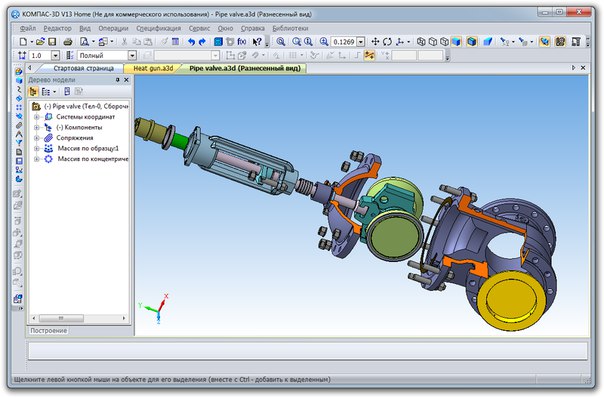Select Массив по образцу:1 in tree
Viewport: 604px width, 398px height.
click(x=88, y=148)
